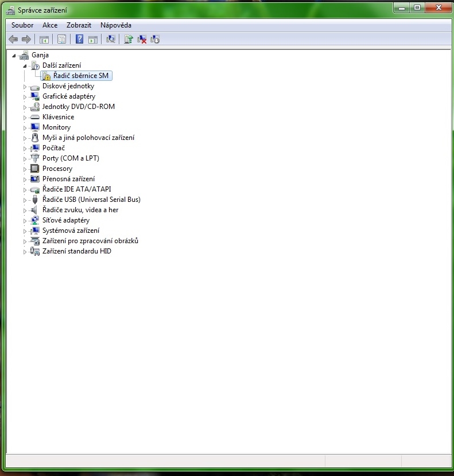
Task: Open the Zobrazit menu
Action: tap(79, 25)
